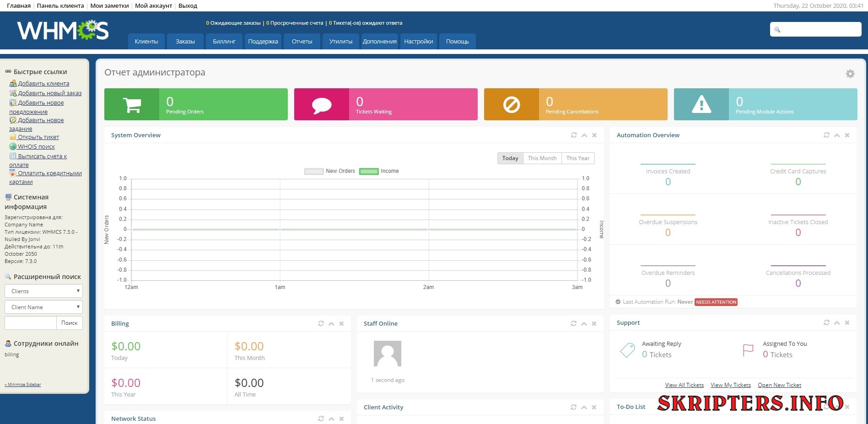Click Open New Ticket link

point(780,385)
